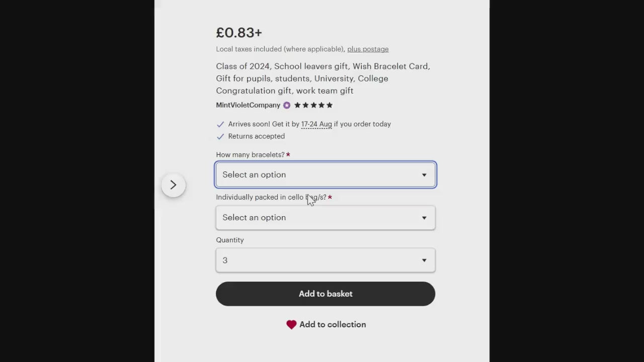Viewport: 644px width, 362px height.
Task: Click the heart icon beside Add to collection
Action: (291, 325)
